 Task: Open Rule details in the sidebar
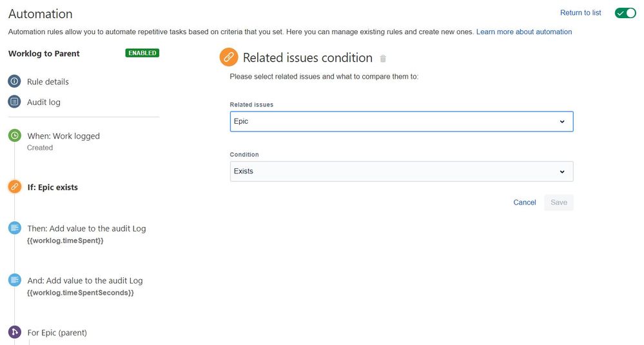point(48,82)
